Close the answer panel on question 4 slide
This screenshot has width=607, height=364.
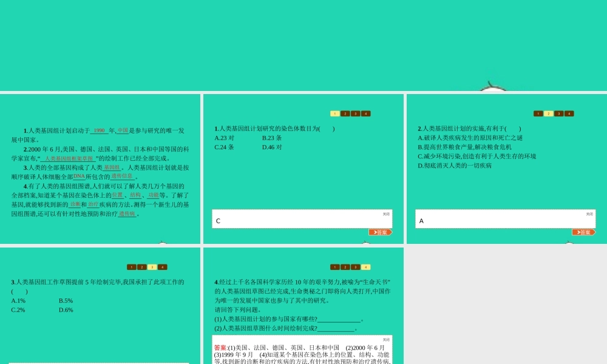pyautogui.click(x=386, y=340)
